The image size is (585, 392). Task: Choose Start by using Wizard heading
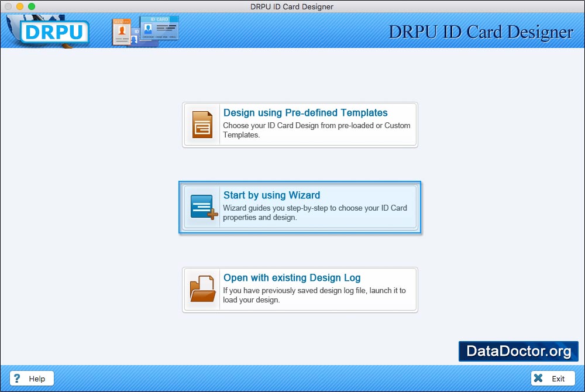271,195
